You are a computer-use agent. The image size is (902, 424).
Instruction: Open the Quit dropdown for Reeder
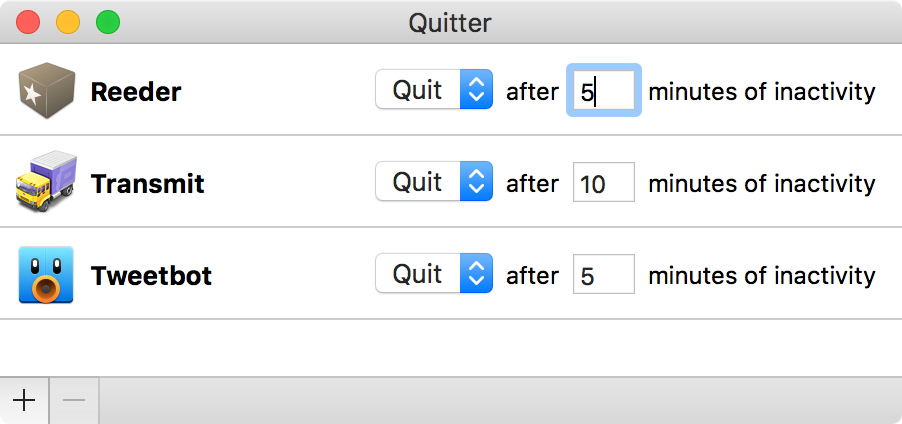tap(434, 89)
